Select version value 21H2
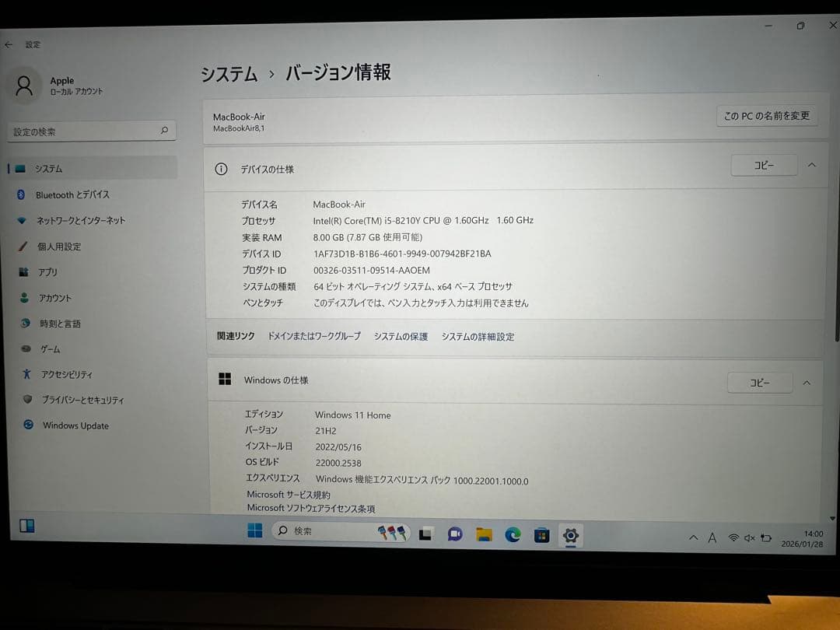The width and height of the screenshot is (840, 630). point(326,431)
